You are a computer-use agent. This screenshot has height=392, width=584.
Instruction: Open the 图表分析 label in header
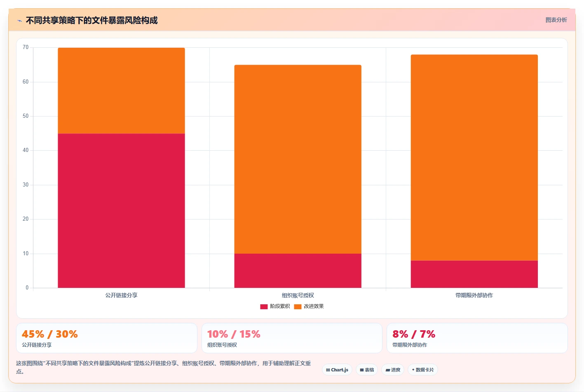[x=556, y=20]
